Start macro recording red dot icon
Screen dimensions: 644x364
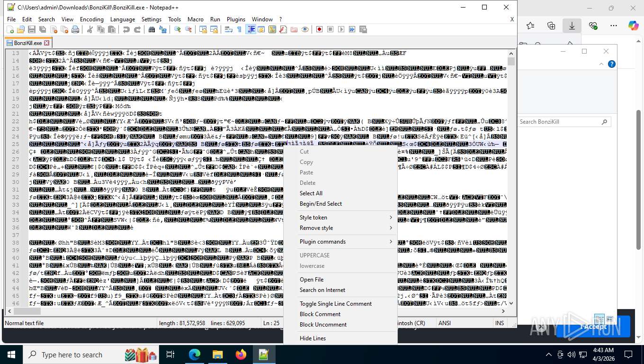pyautogui.click(x=320, y=29)
